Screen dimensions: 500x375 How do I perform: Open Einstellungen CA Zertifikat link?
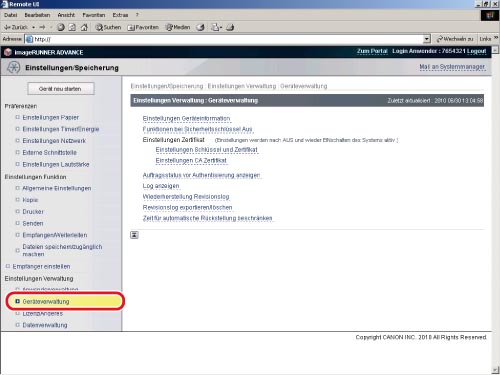(x=191, y=160)
